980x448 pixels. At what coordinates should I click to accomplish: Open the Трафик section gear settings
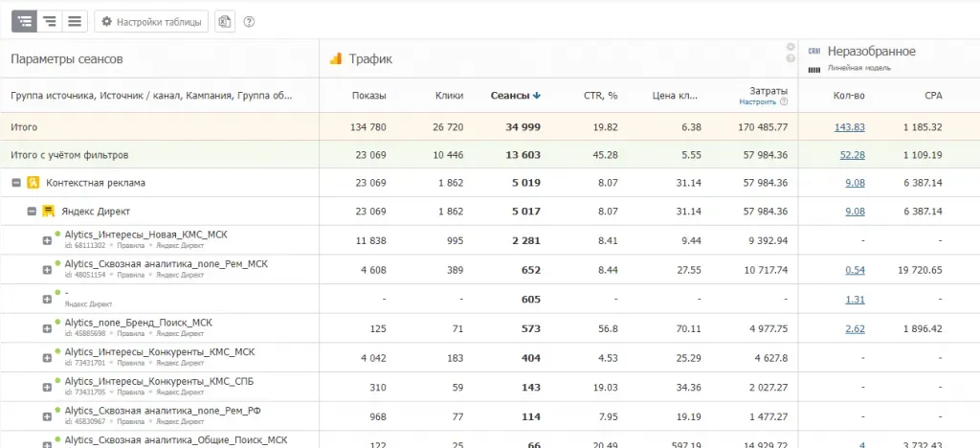coord(791,47)
